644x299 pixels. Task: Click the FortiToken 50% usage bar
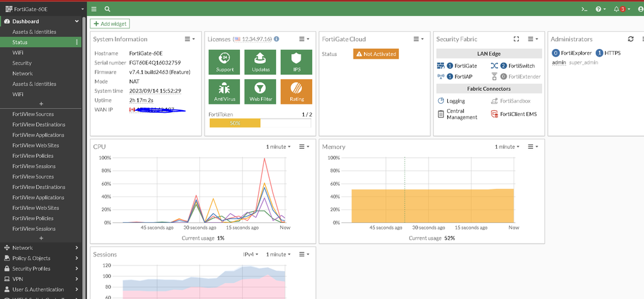(x=235, y=122)
